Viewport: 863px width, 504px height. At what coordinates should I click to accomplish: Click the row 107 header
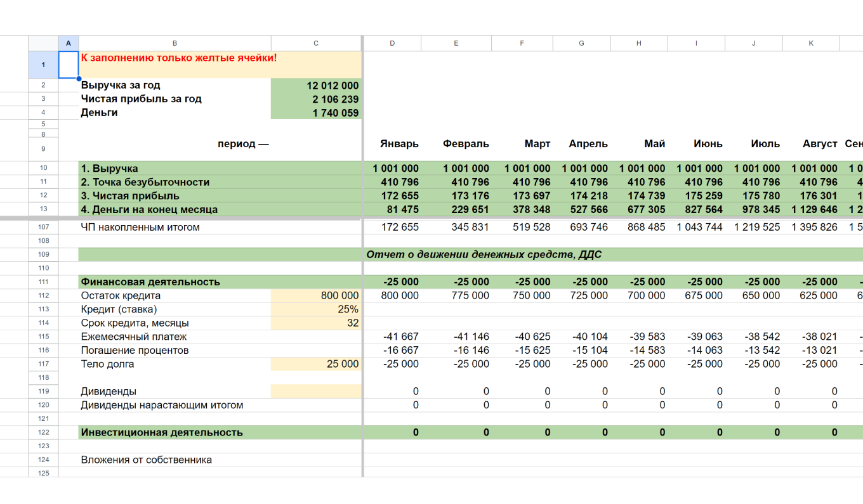tap(43, 227)
